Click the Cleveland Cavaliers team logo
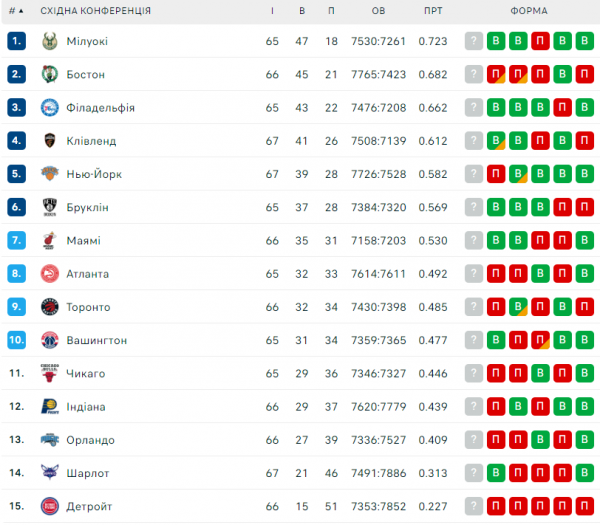 coord(50,141)
